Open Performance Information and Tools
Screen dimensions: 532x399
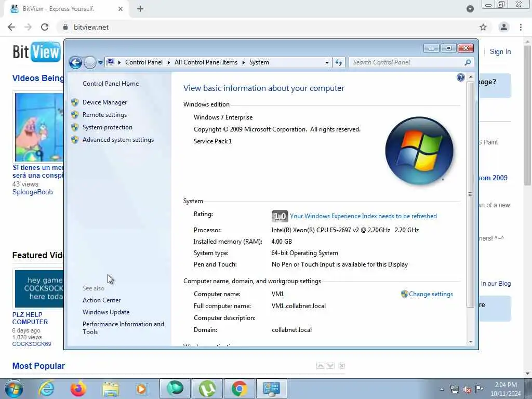[x=123, y=328]
